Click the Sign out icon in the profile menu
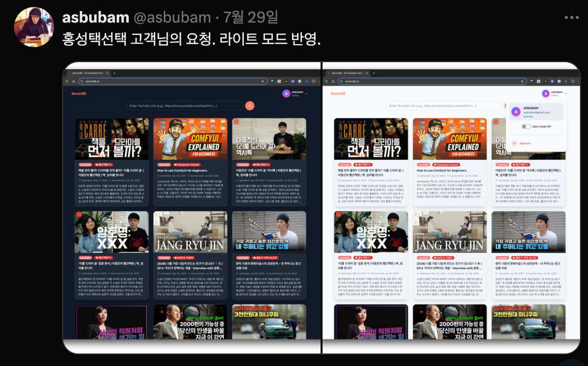588x366 pixels. coord(514,143)
